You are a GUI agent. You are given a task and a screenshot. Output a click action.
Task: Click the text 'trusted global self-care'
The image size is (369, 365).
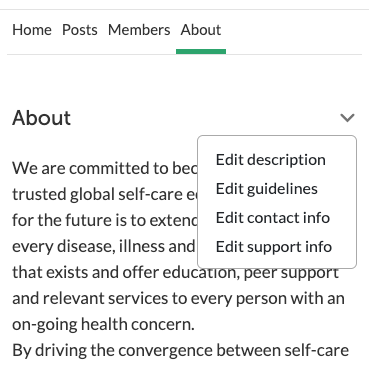105,194
